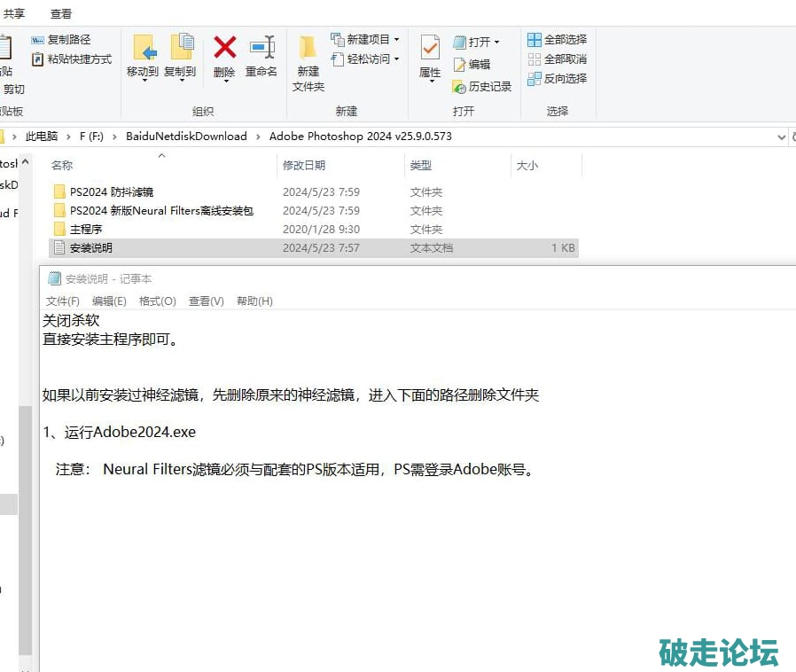Click the Move to (移动到) icon
The height and width of the screenshot is (672, 796).
pyautogui.click(x=143, y=48)
